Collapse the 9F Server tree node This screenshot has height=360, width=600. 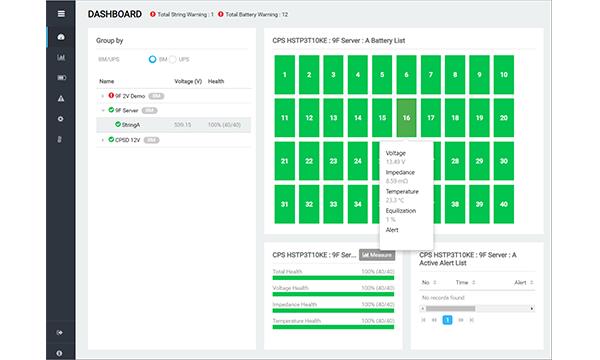(x=103, y=111)
